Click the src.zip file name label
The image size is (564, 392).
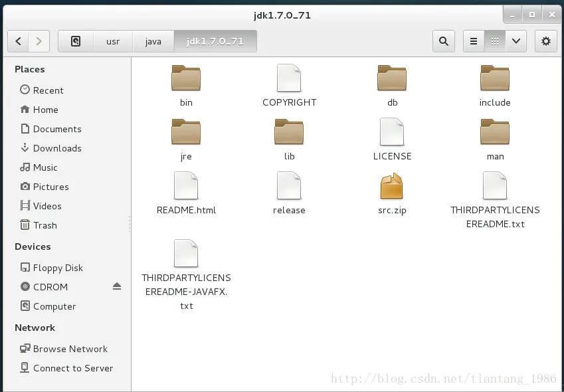[x=392, y=210]
